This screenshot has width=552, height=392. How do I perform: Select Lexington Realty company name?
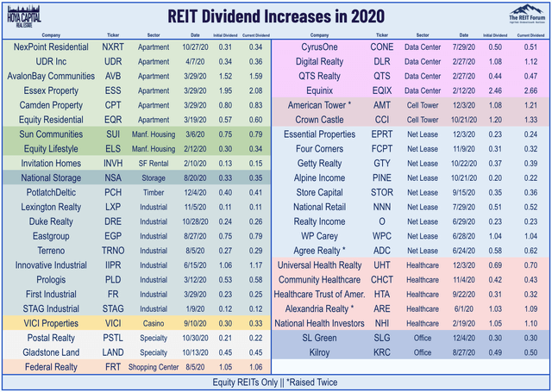51,208
